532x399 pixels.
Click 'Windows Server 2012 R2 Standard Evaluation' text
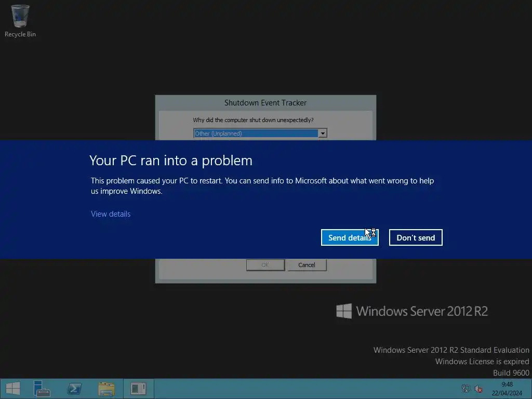[x=451, y=350]
